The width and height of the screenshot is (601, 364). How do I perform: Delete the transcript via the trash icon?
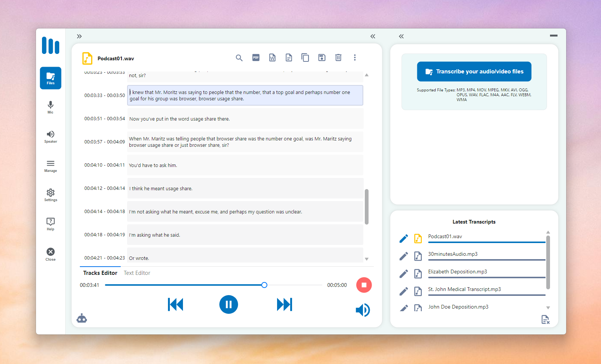coord(338,57)
